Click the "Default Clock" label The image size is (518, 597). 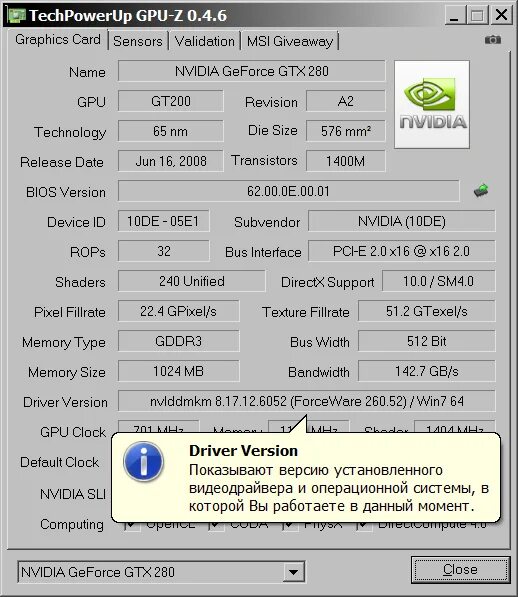[x=59, y=462]
